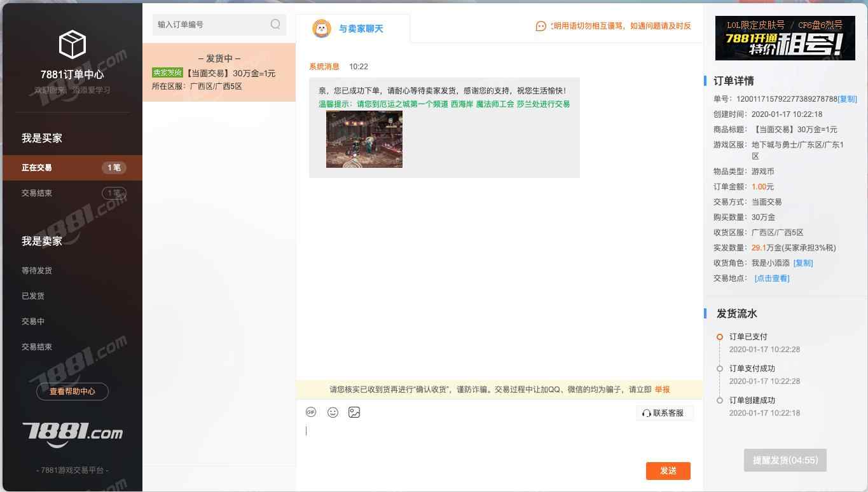The width and height of the screenshot is (868, 492).
Task: Attach an image to the chat
Action: pyautogui.click(x=354, y=413)
